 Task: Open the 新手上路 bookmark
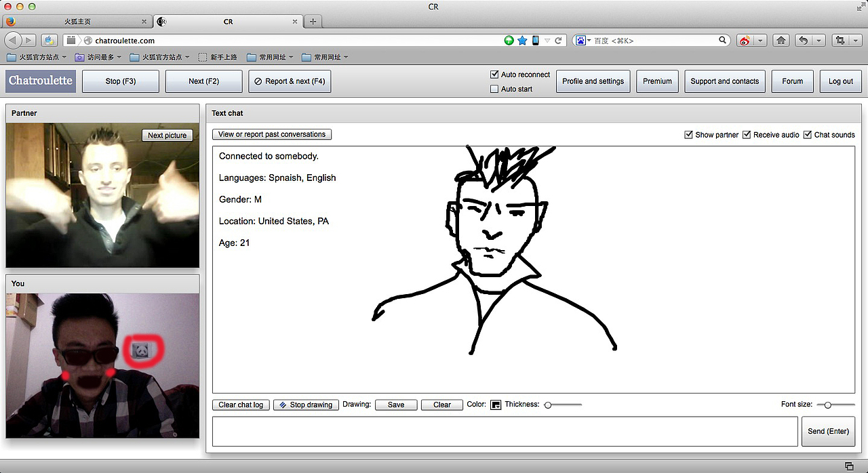[218, 58]
